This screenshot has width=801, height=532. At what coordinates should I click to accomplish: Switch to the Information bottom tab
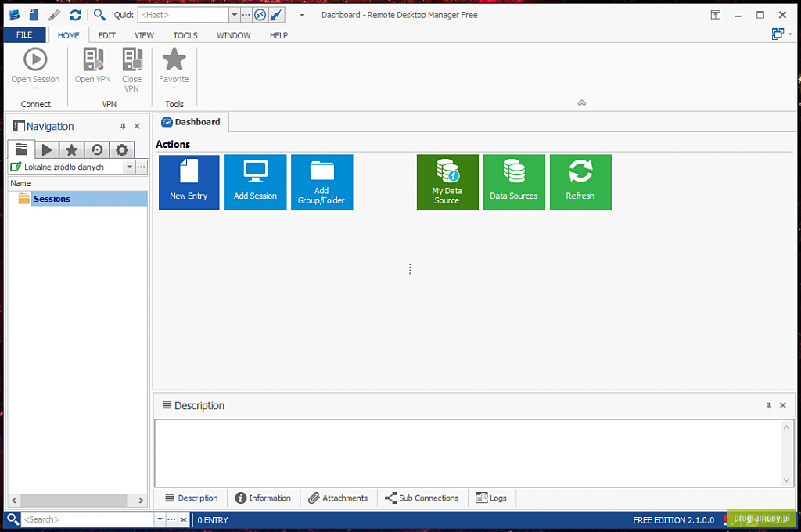[263, 498]
